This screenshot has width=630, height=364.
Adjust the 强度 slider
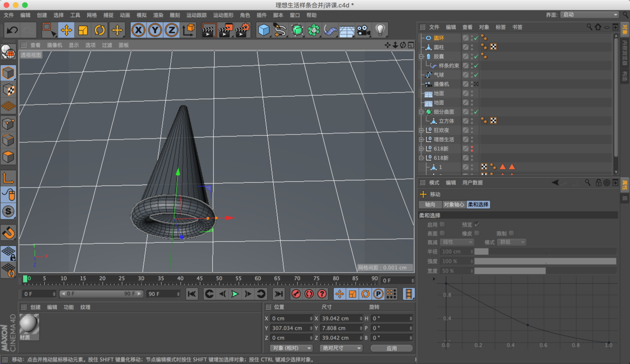tap(545, 261)
